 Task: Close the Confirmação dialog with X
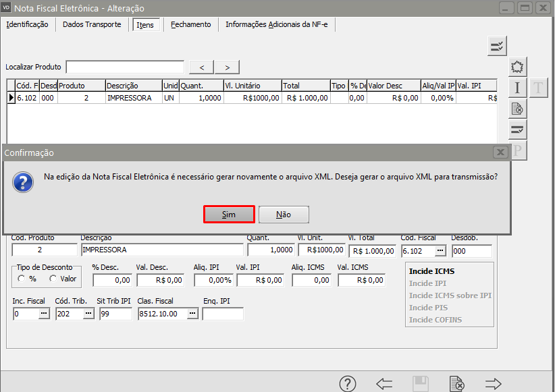(500, 152)
